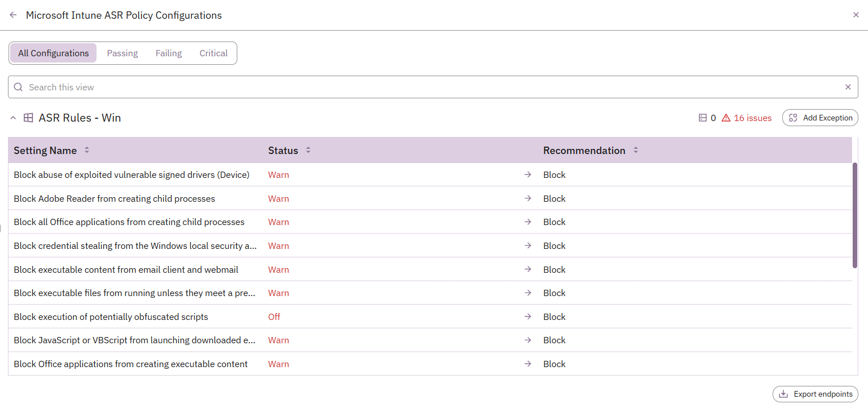Click the download icon on Export endpoints

[784, 394]
